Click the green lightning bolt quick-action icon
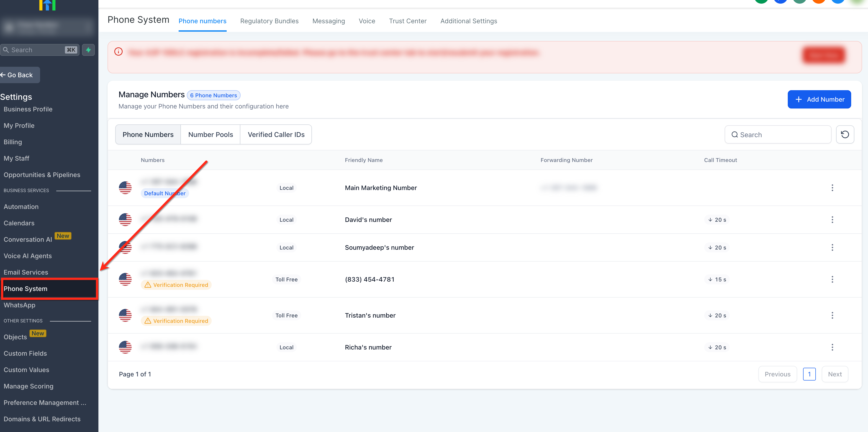This screenshot has height=432, width=868. pos(88,50)
